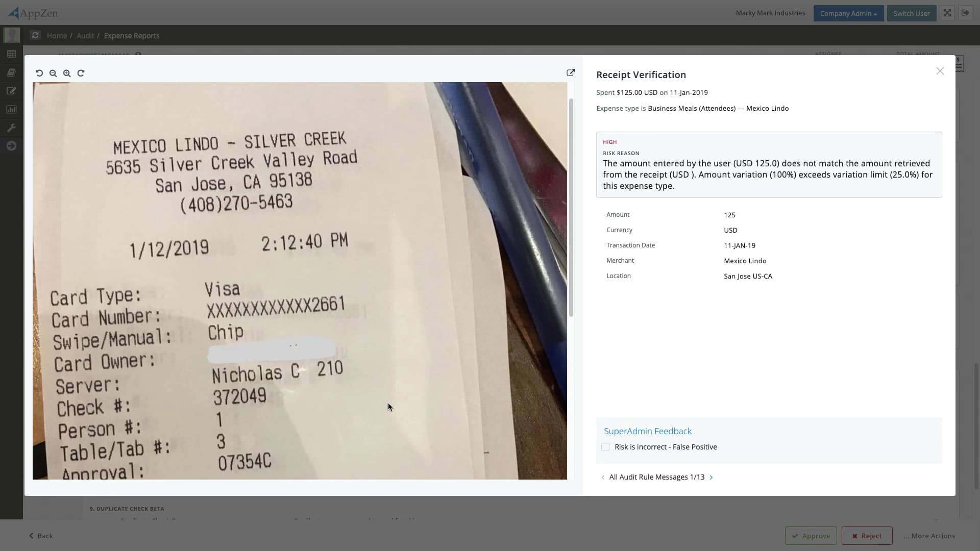Click the receipt viewer vertical scrollbar
The height and width of the screenshot is (551, 980).
coord(571,207)
